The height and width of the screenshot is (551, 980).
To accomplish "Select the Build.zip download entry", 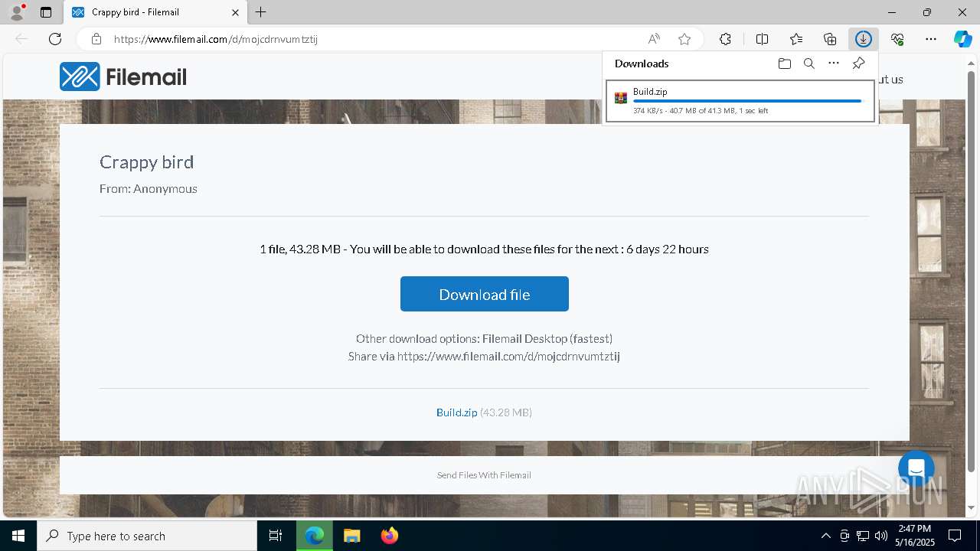I will 740,101.
